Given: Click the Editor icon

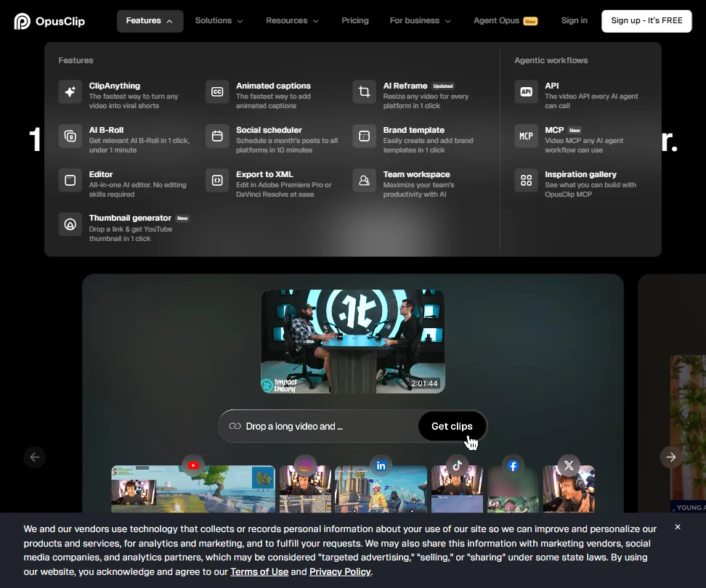Looking at the screenshot, I should click(x=70, y=181).
